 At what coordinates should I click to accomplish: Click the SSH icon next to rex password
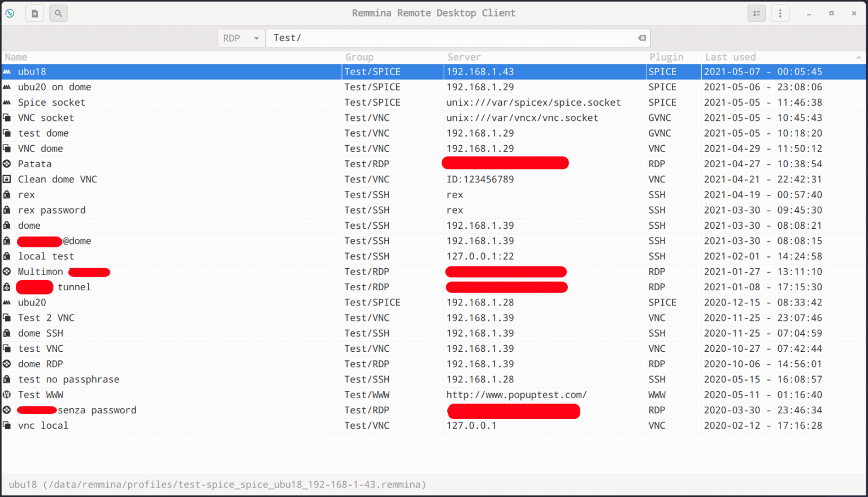[7, 210]
